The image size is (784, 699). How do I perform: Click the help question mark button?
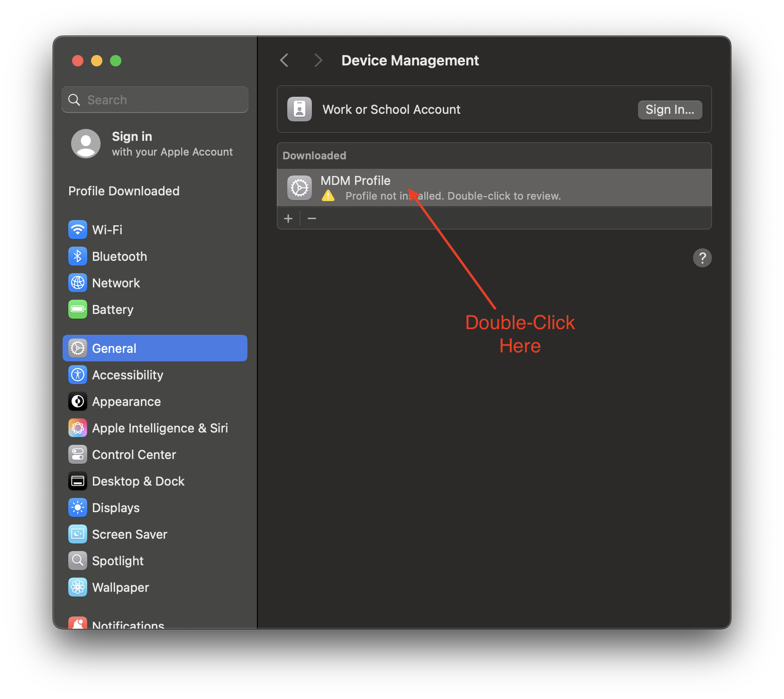[702, 258]
